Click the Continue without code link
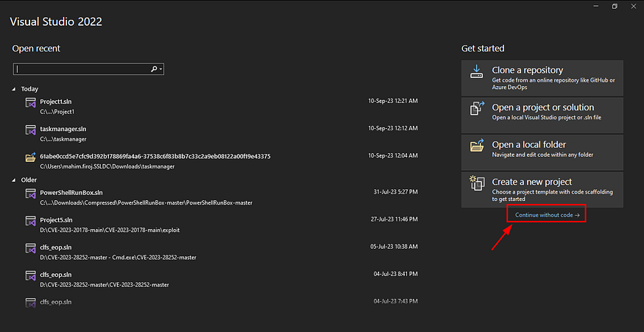 click(x=547, y=215)
